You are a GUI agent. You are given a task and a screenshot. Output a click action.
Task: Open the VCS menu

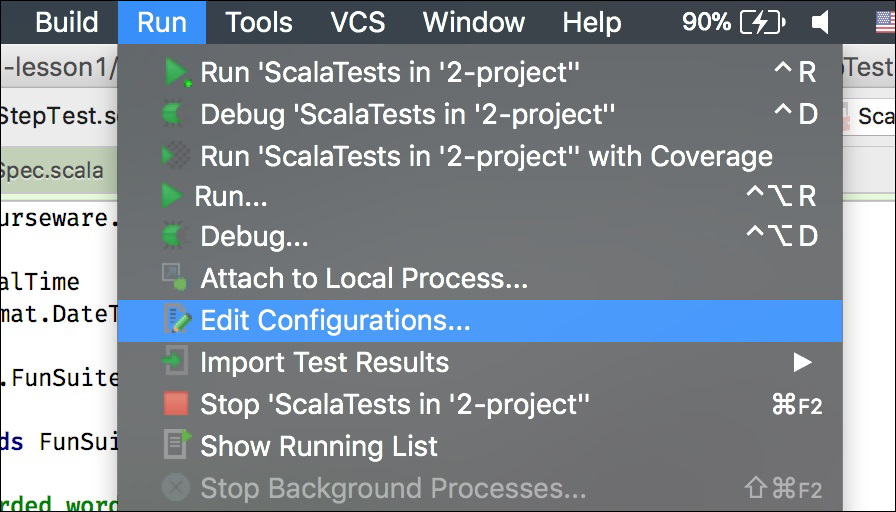point(358,22)
